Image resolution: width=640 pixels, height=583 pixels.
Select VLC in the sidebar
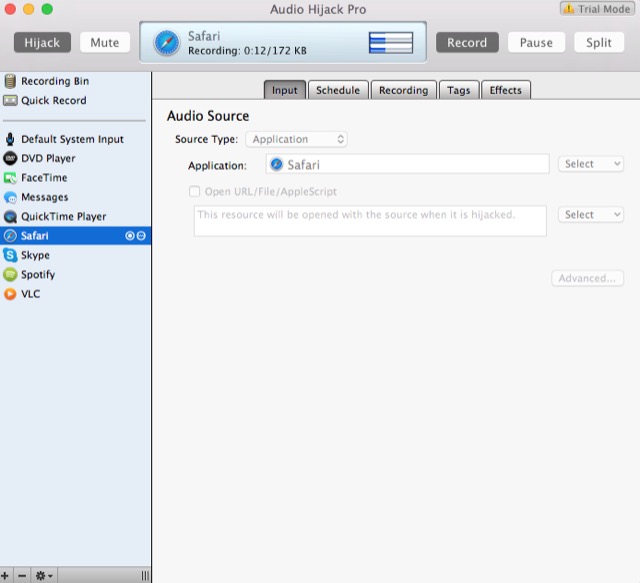pos(30,294)
